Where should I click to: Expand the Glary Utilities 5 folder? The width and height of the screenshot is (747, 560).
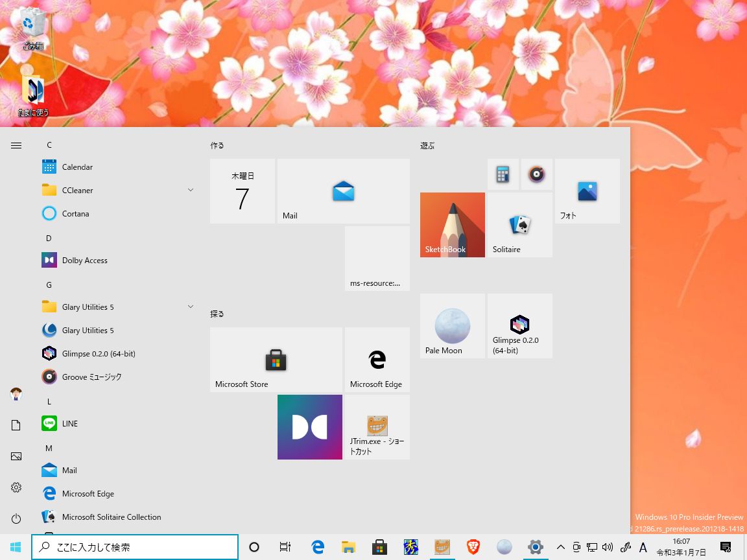190,307
